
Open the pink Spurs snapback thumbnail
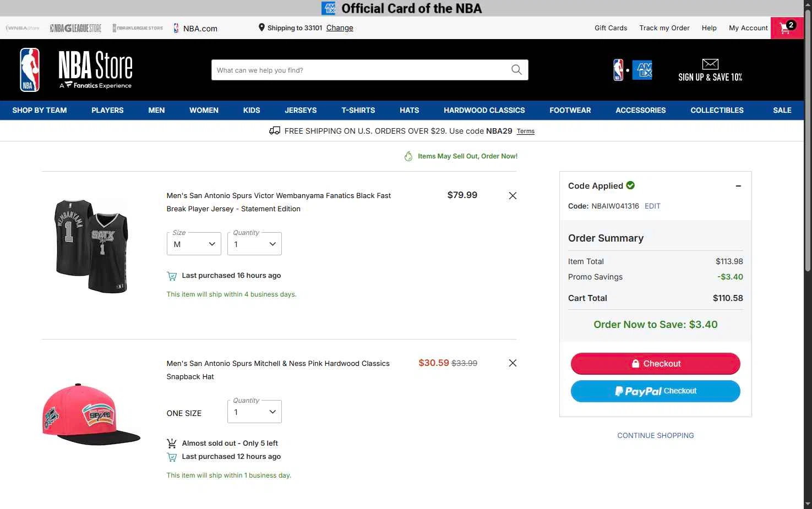(91, 414)
